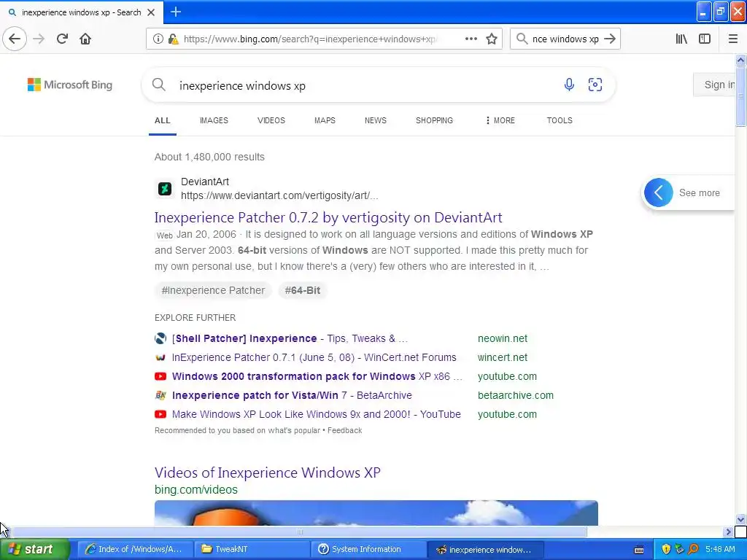This screenshot has height=560, width=747.
Task: Go back with the browser back arrow
Action: point(15,39)
